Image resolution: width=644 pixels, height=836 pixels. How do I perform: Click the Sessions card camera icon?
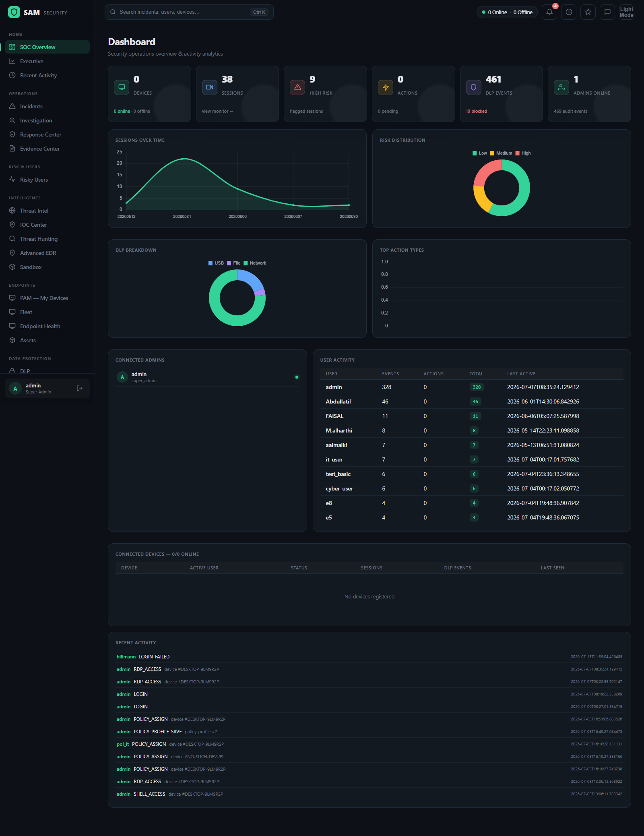pyautogui.click(x=209, y=87)
